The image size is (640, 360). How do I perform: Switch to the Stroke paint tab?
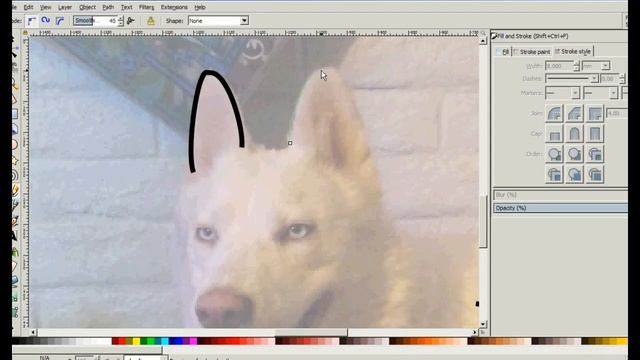pyautogui.click(x=532, y=51)
